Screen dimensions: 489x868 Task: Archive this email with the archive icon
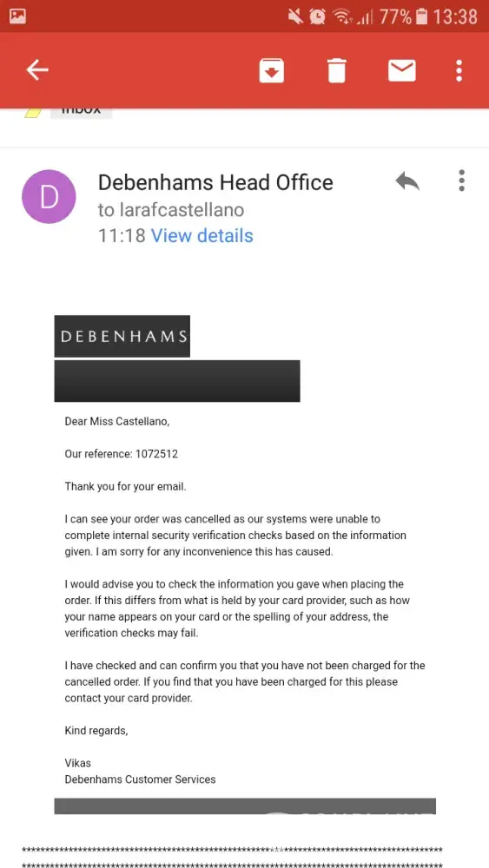271,70
